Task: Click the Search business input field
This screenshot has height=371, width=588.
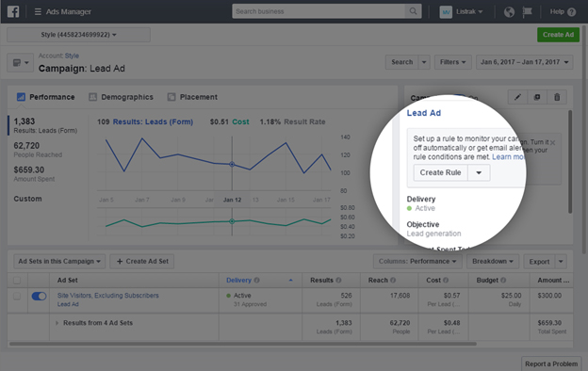Action: [318, 11]
